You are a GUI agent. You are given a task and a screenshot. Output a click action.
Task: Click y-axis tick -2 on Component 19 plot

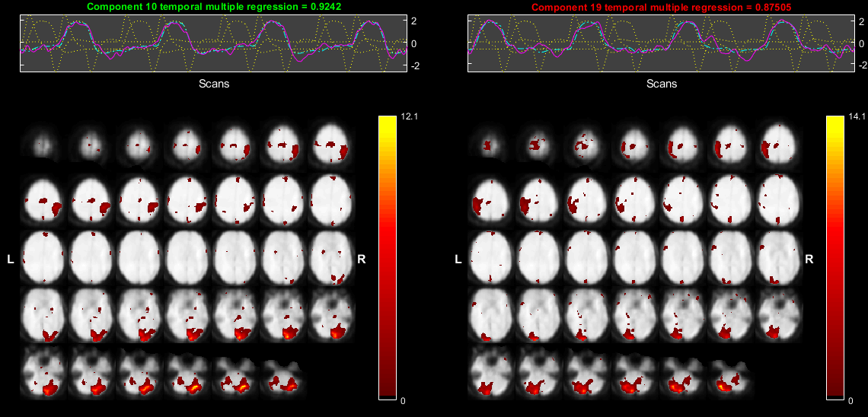(x=861, y=65)
